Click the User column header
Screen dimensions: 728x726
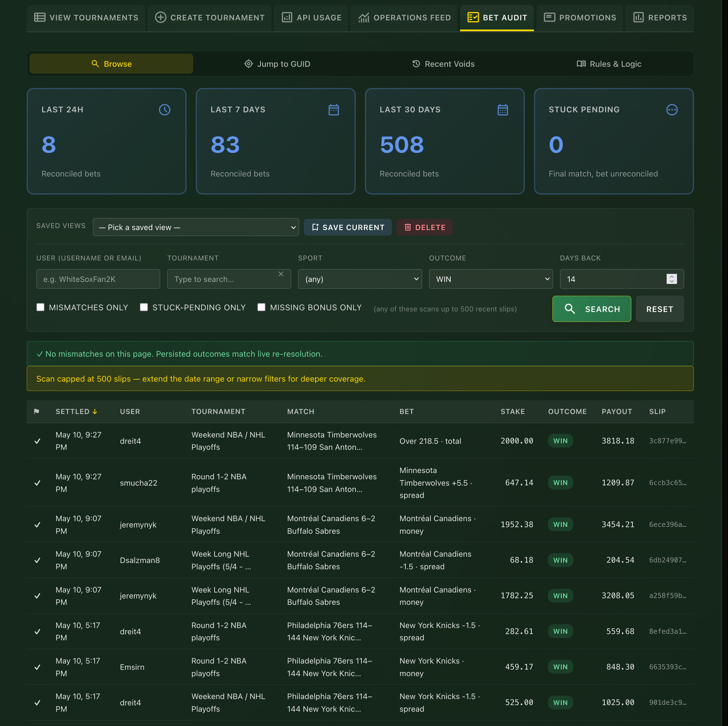[130, 411]
